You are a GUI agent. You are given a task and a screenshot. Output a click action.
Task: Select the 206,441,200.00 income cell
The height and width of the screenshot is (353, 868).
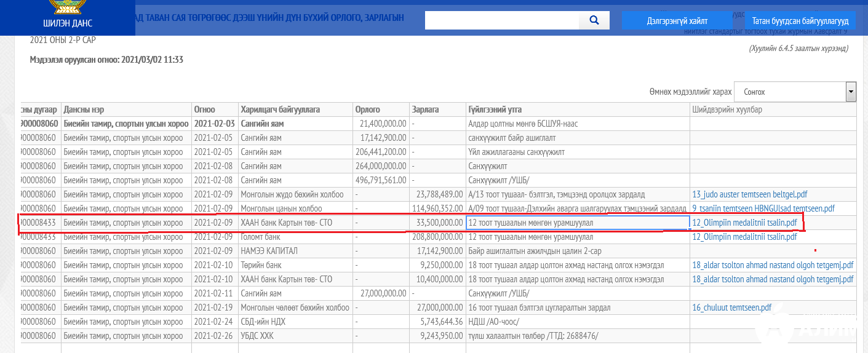pyautogui.click(x=380, y=152)
